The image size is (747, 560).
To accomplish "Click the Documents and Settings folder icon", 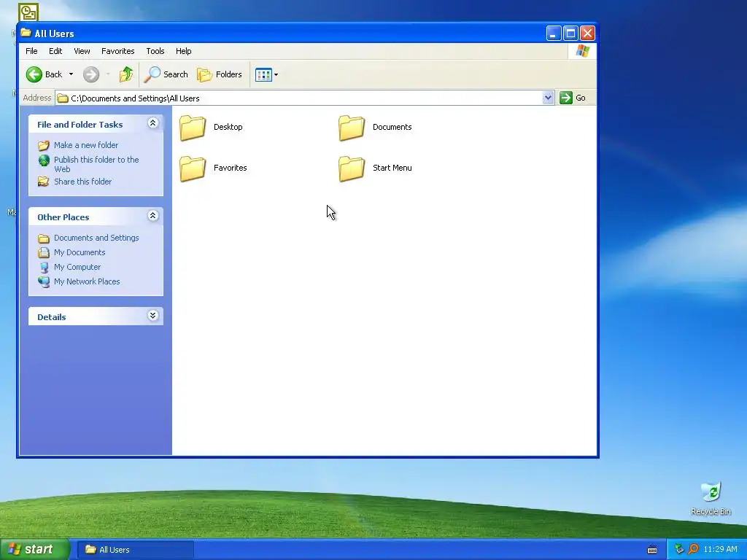I will click(x=43, y=238).
